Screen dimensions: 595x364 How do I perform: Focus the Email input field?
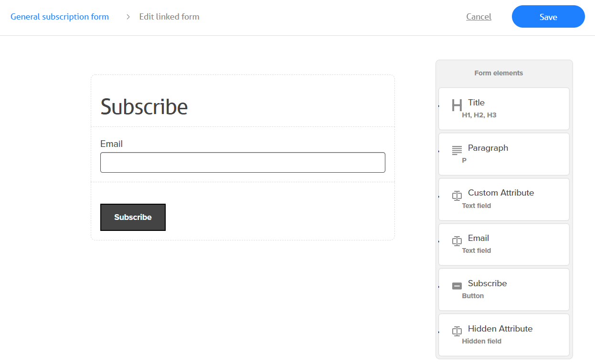pos(243,162)
